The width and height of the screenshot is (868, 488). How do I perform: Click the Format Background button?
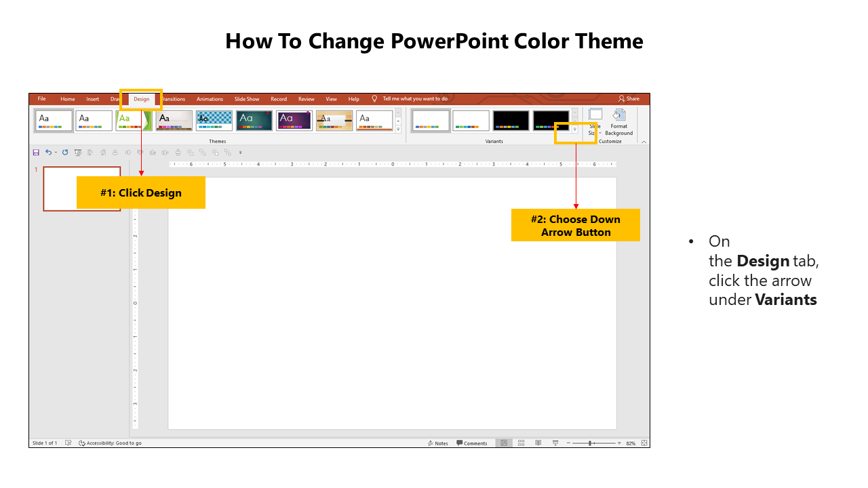point(619,122)
